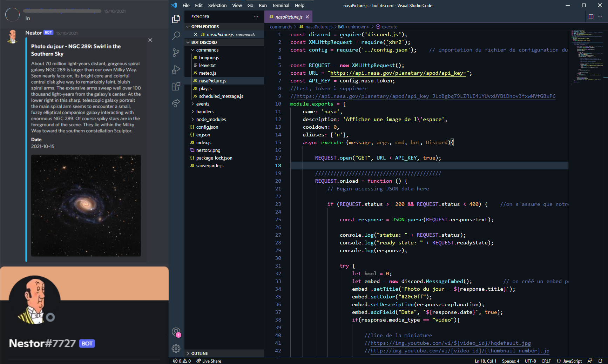Click Live Share in the status bar
Viewport: 608px width, 364px height.
(x=209, y=361)
